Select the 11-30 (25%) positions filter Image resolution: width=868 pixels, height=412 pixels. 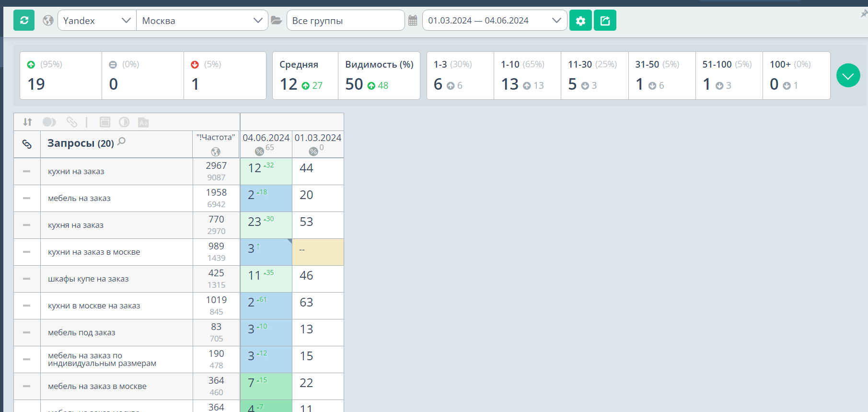[x=595, y=75]
